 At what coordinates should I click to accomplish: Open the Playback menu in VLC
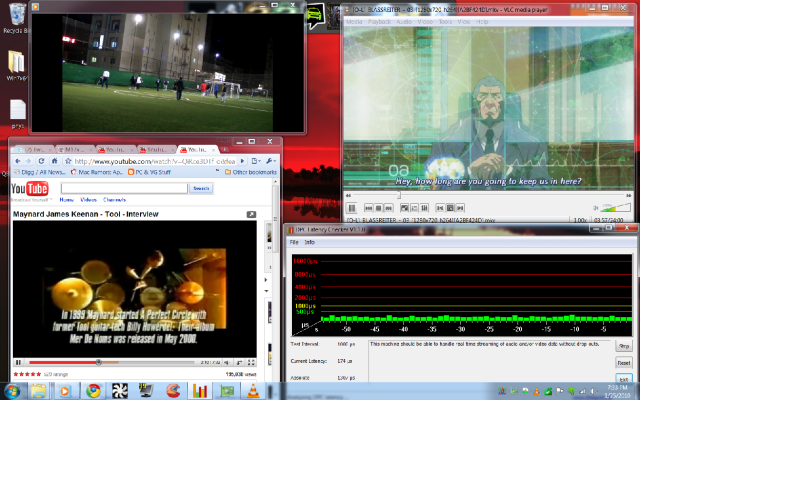click(379, 22)
